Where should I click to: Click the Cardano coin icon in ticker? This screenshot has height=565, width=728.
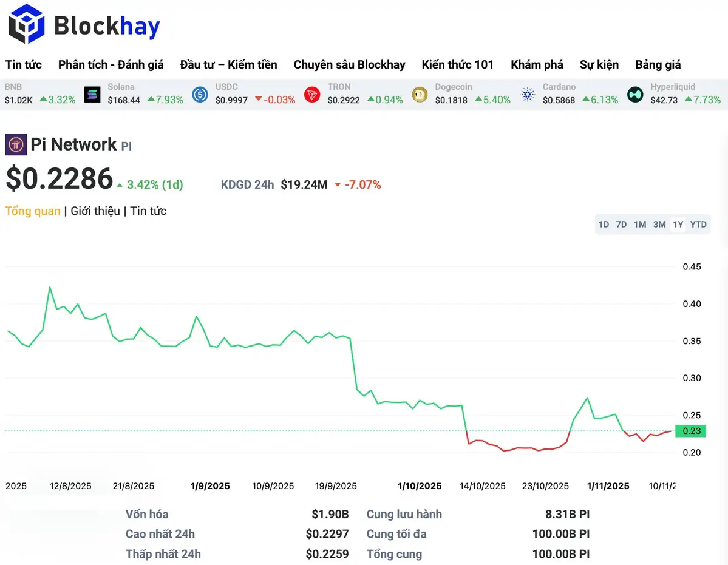pyautogui.click(x=527, y=94)
